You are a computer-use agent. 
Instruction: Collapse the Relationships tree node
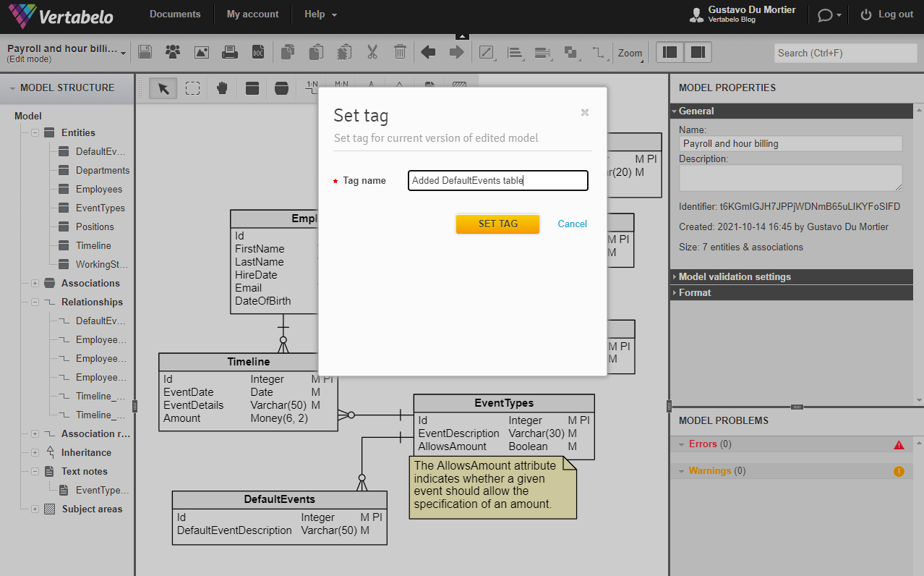click(x=35, y=302)
